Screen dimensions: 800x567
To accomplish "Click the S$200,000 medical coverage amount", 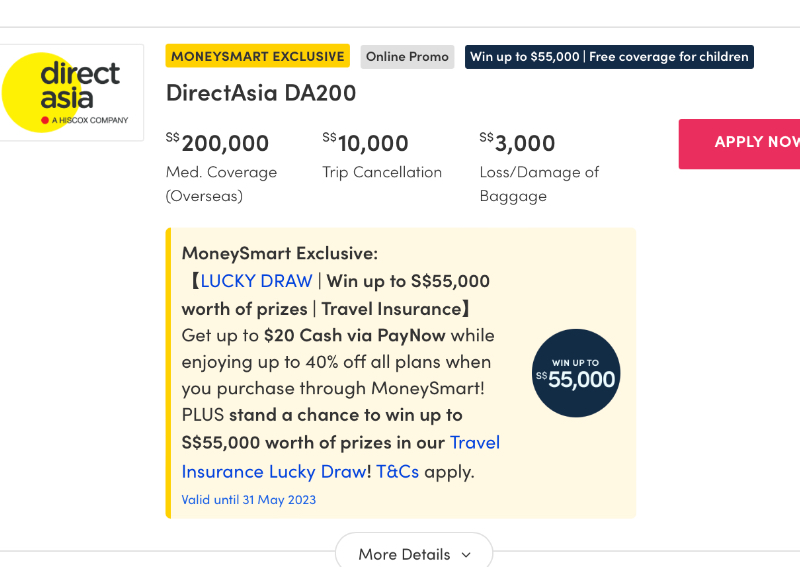I will [217, 143].
